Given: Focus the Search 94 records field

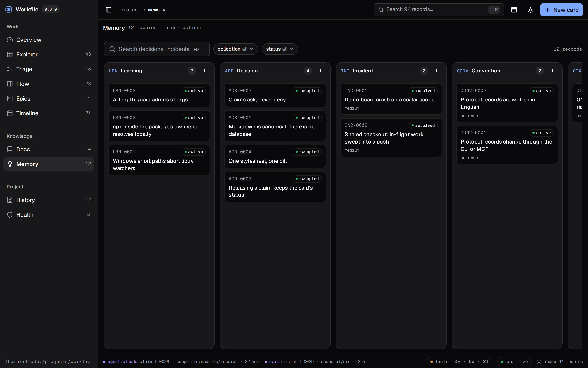Looking at the screenshot, I should 439,10.
